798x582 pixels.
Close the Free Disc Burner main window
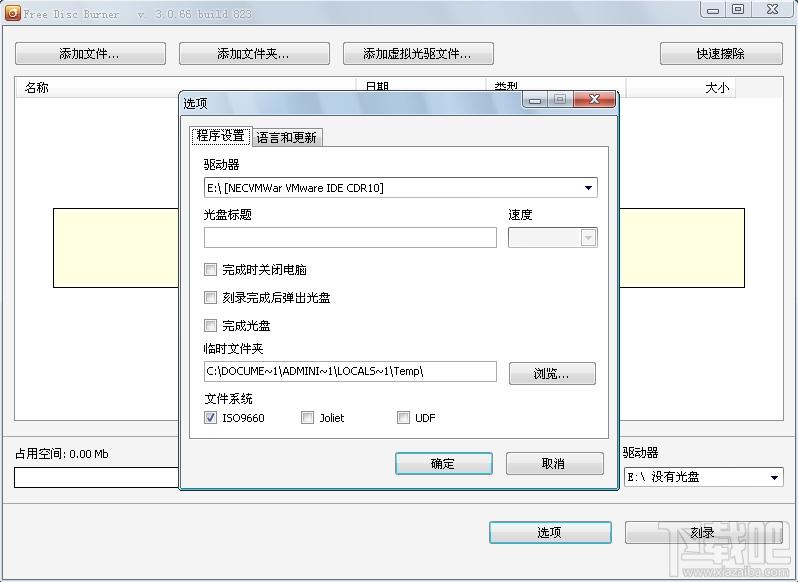pos(773,9)
